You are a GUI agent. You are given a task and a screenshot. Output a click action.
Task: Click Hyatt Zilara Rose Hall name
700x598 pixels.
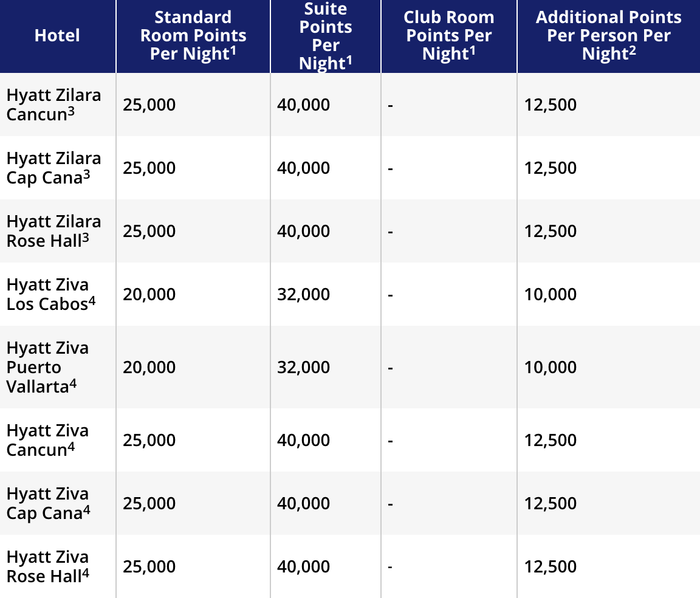(53, 231)
